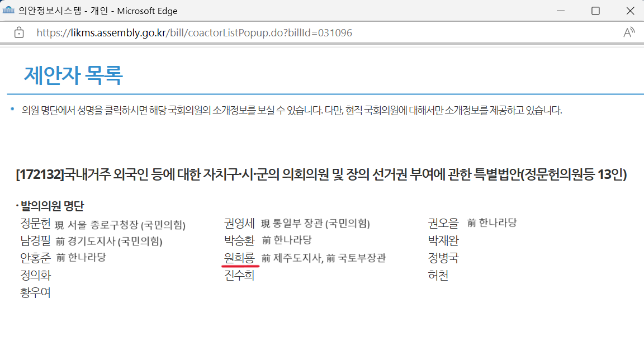Click the name 진수희
The width and height of the screenshot is (644, 355).
coord(239,275)
